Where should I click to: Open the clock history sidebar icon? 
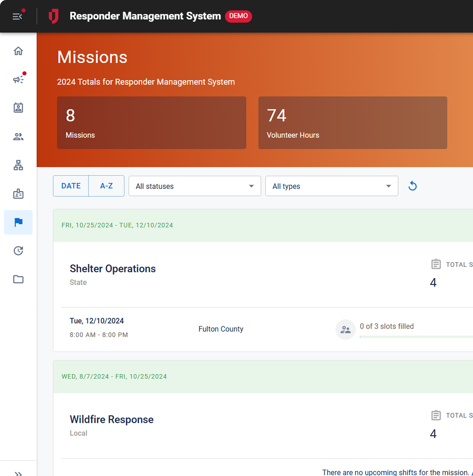[x=18, y=251]
